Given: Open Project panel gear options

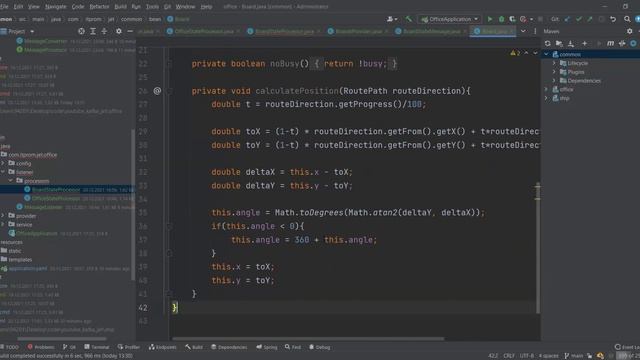Looking at the screenshot, I should coord(119,31).
